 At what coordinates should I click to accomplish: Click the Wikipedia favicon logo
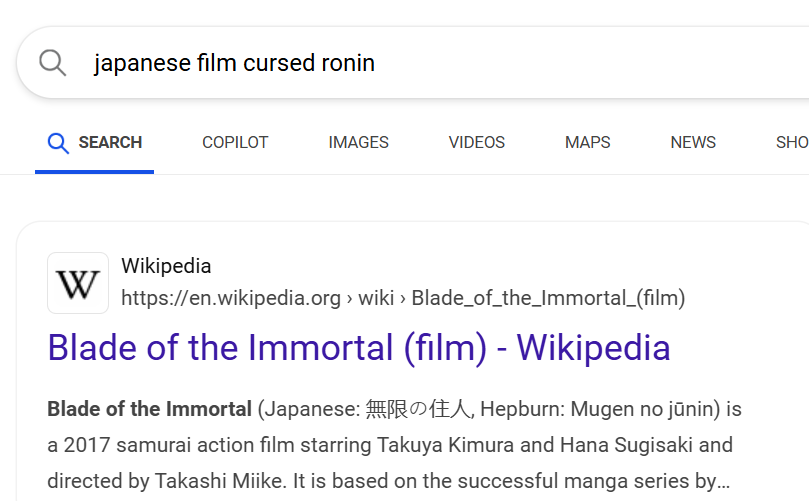pos(78,283)
